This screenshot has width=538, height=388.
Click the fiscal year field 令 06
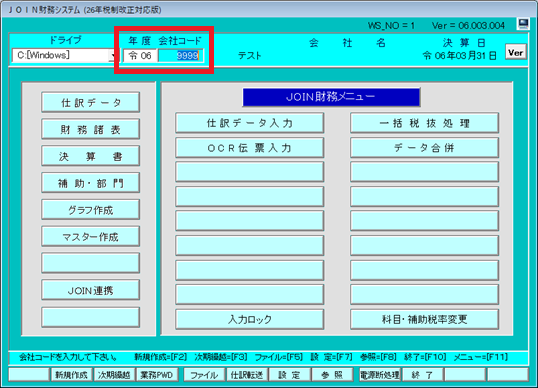point(140,56)
